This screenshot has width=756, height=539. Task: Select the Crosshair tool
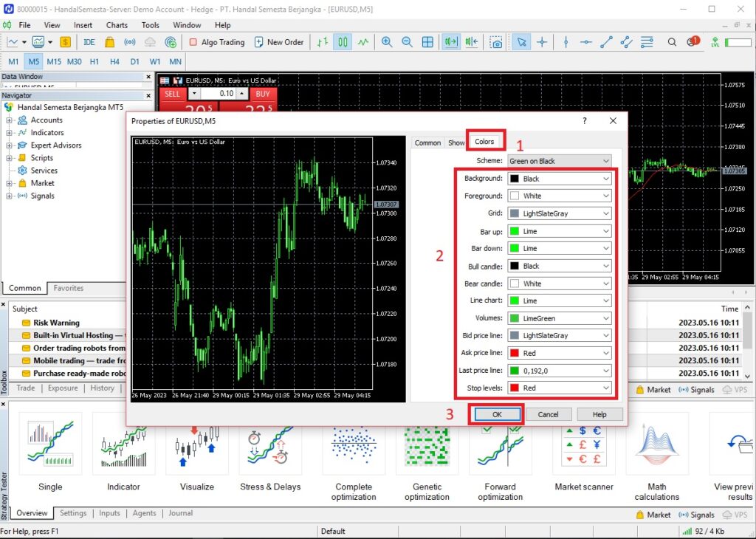(543, 42)
